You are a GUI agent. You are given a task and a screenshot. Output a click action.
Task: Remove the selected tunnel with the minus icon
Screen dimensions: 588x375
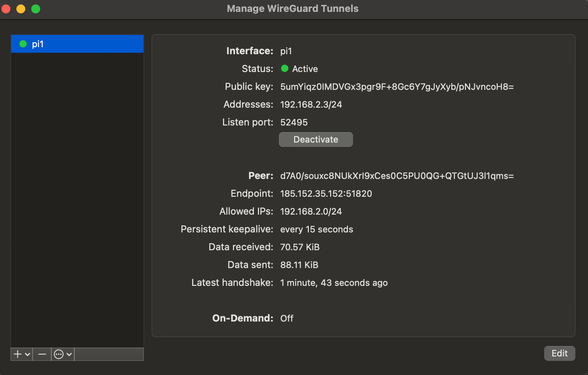click(x=42, y=354)
